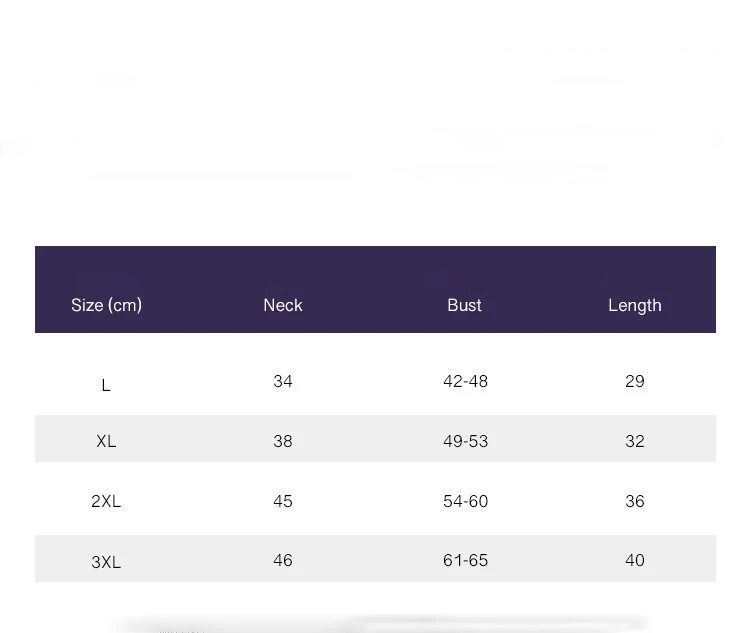Click bust range 54-60
750x633 pixels.
click(x=466, y=501)
